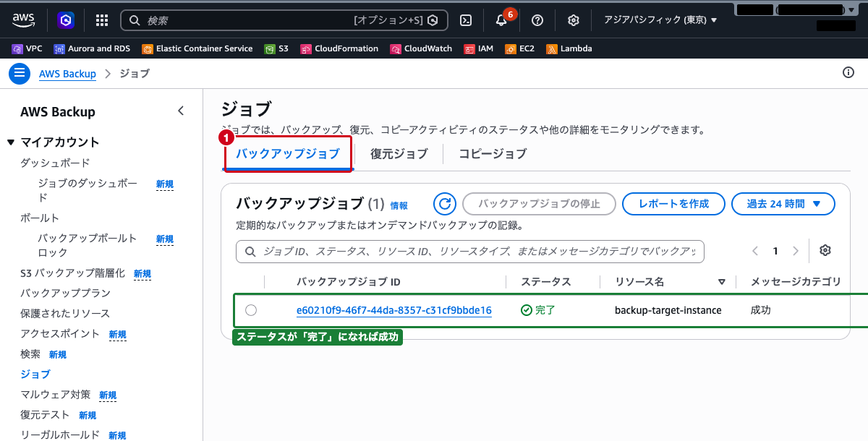Open the CloudWatch bookmark

pos(421,48)
